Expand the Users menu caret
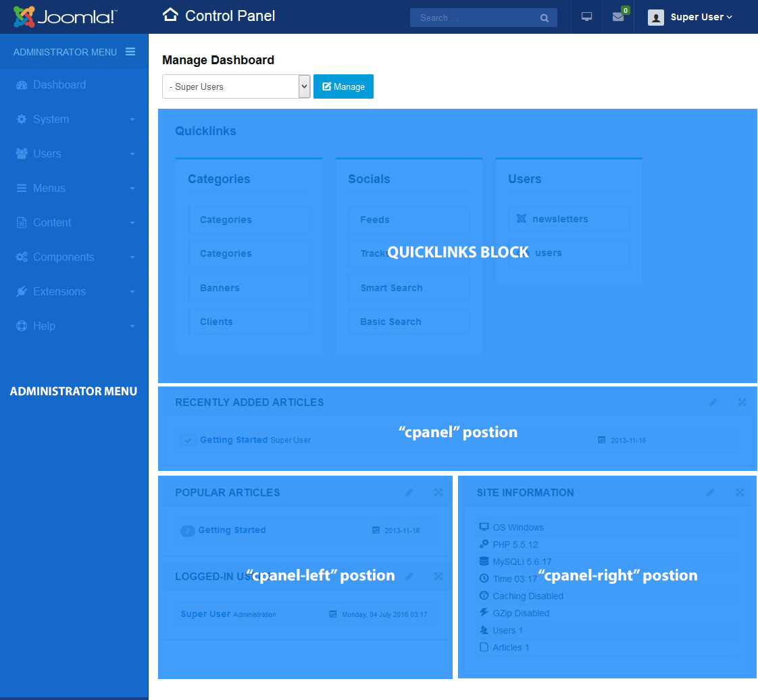 pyautogui.click(x=132, y=154)
